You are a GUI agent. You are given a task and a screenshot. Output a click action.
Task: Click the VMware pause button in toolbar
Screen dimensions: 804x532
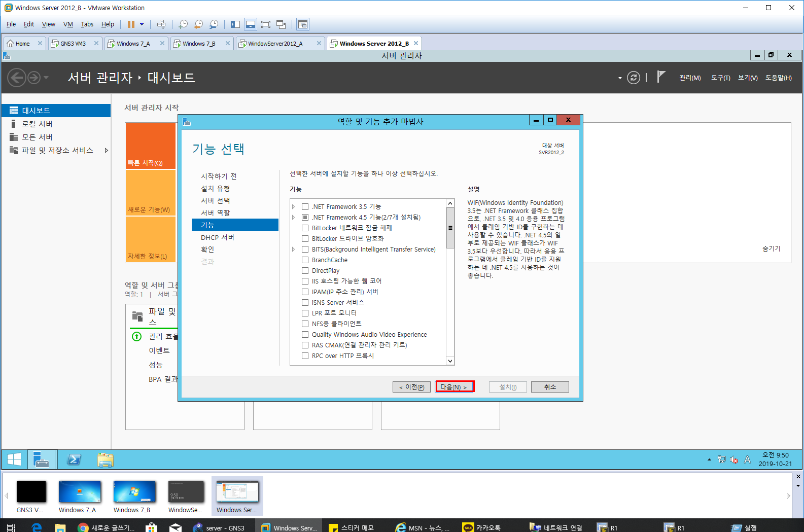[131, 24]
